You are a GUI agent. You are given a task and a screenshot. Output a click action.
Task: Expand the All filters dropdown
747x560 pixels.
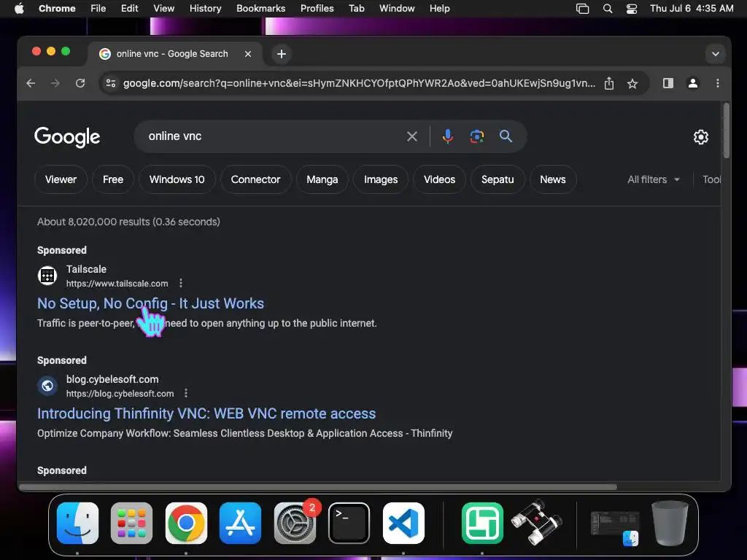coord(653,179)
